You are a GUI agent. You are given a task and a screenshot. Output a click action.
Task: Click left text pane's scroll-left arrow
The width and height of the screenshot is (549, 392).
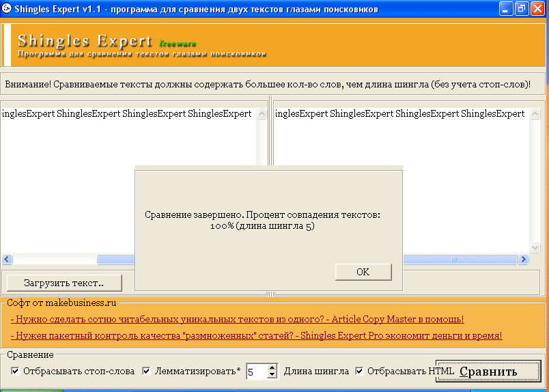click(7, 260)
